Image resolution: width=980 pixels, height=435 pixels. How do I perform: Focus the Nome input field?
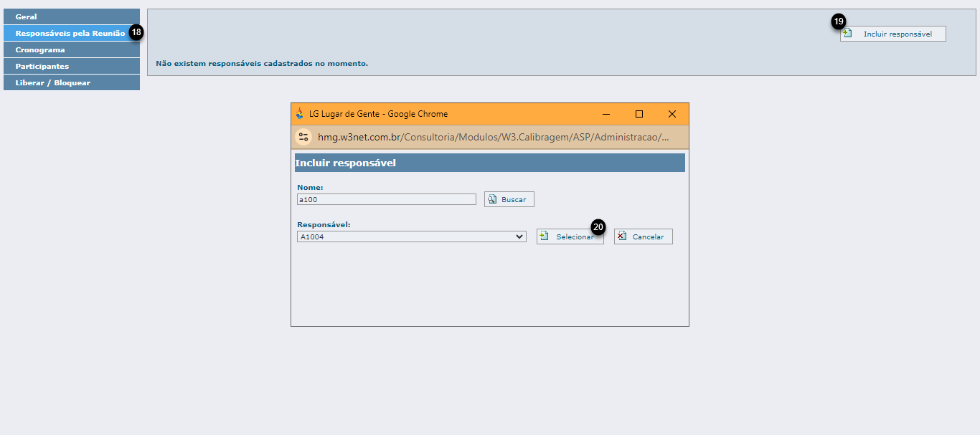coord(387,199)
